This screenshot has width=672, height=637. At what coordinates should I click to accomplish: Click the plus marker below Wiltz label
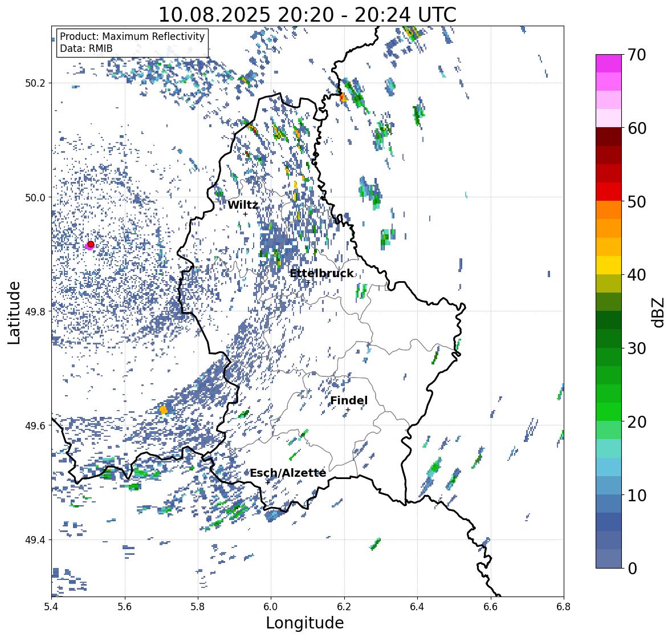pyautogui.click(x=245, y=214)
